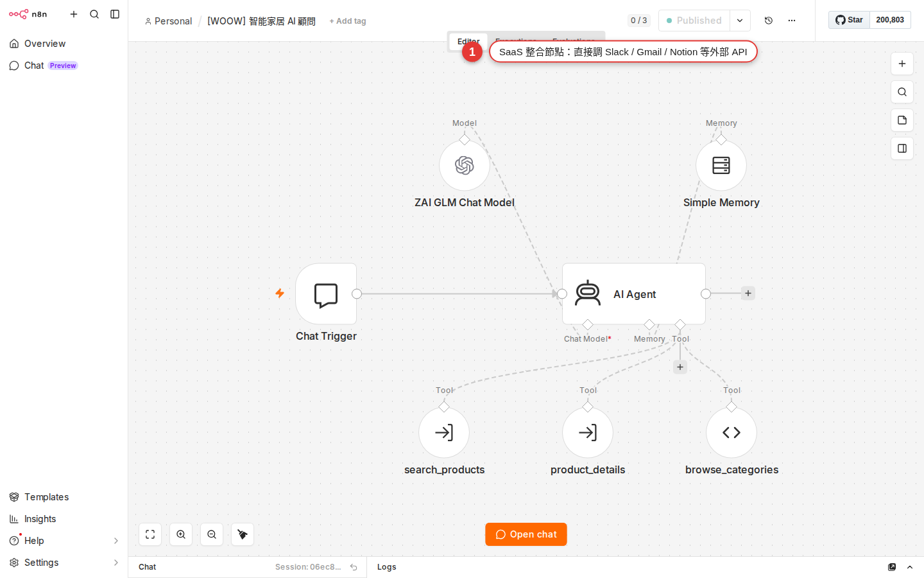Toggle the side panel icon on canvas
Screen dimensions: 924x578
[902, 148]
